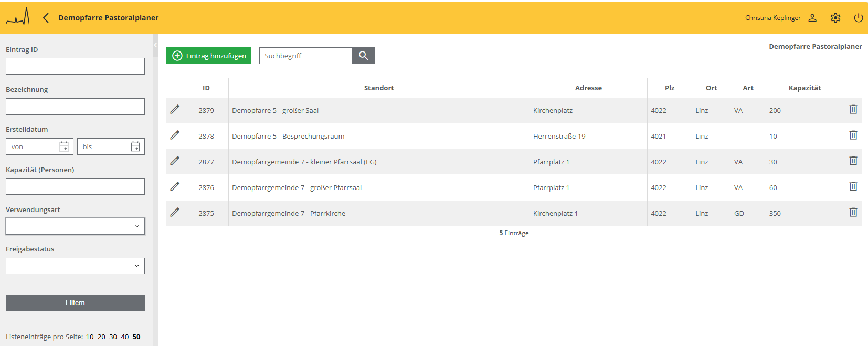
Task: Select 'Demopfarre 5 - großer Saal' row text
Action: 275,110
